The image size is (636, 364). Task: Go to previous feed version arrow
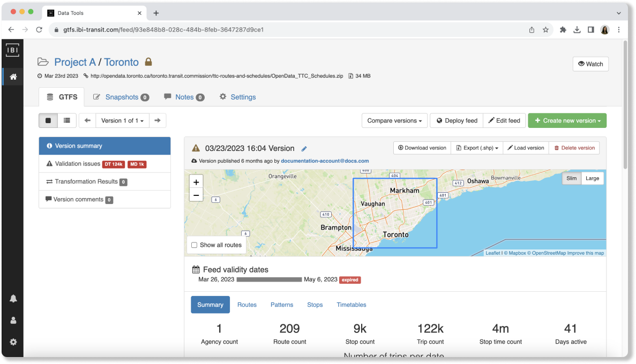click(87, 120)
